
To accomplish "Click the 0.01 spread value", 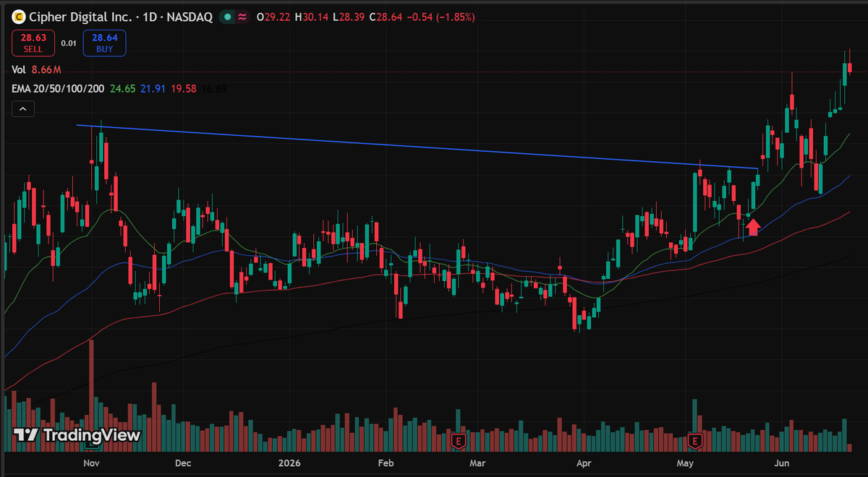I will pyautogui.click(x=69, y=43).
